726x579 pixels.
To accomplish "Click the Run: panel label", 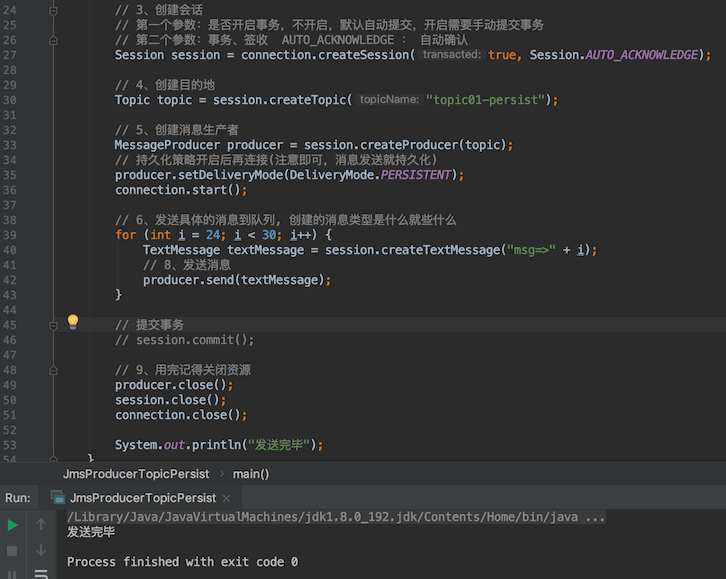I will pos(18,498).
